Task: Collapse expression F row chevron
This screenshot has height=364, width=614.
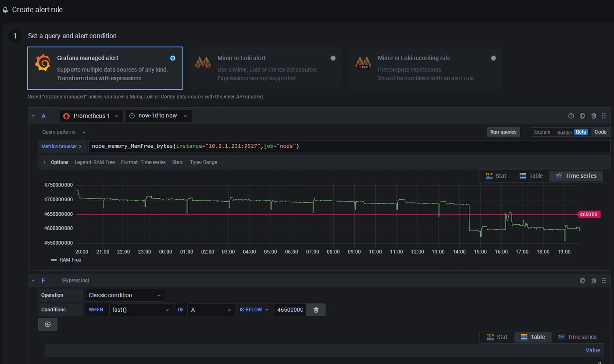Action: click(x=33, y=281)
